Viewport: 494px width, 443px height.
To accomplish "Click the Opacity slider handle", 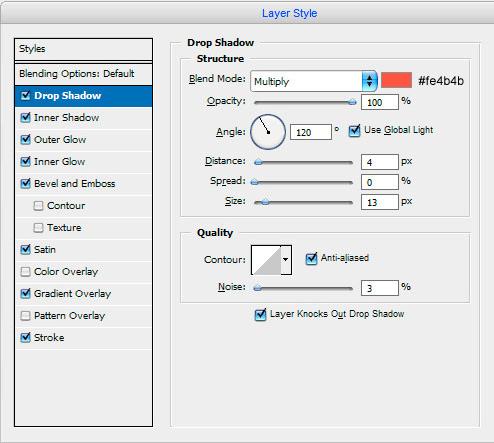I will (x=352, y=102).
